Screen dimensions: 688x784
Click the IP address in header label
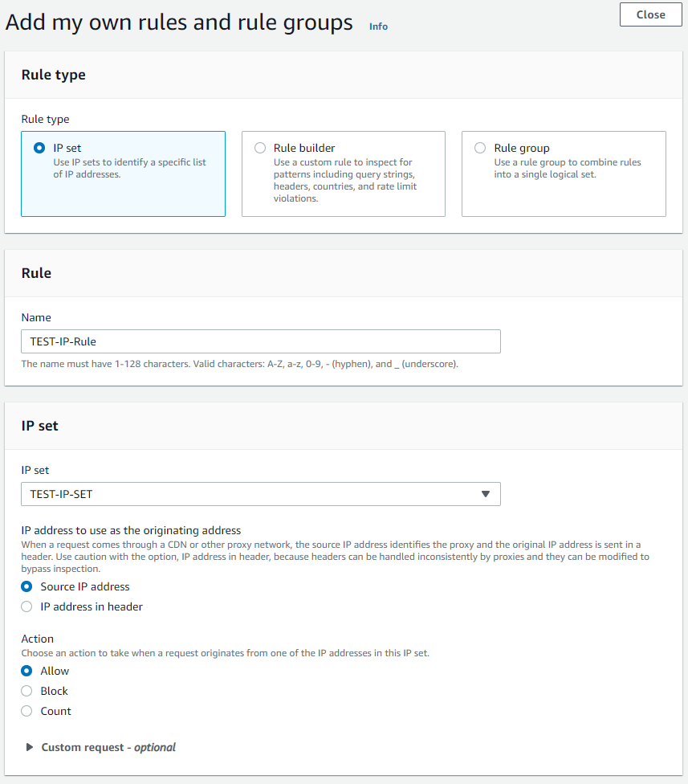92,607
